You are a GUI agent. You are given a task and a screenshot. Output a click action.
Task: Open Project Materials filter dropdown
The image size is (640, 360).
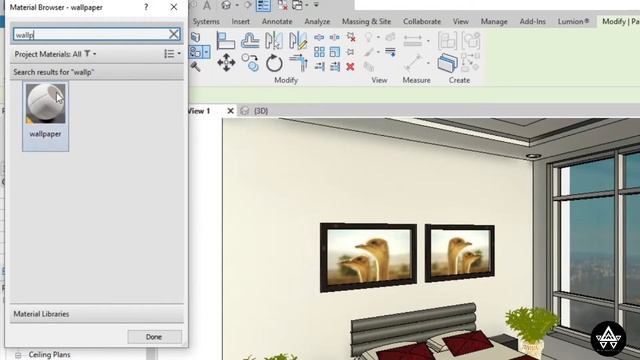click(x=90, y=54)
